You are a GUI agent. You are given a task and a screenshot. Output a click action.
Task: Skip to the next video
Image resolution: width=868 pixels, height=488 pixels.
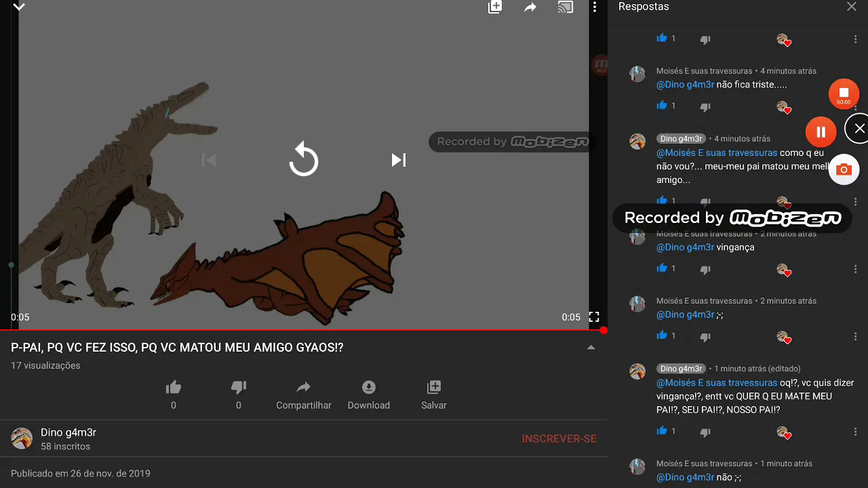(x=399, y=160)
